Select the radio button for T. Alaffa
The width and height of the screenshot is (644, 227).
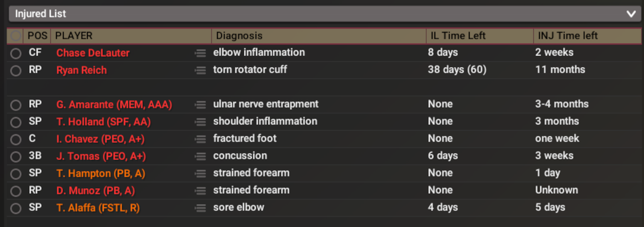pyautogui.click(x=16, y=208)
